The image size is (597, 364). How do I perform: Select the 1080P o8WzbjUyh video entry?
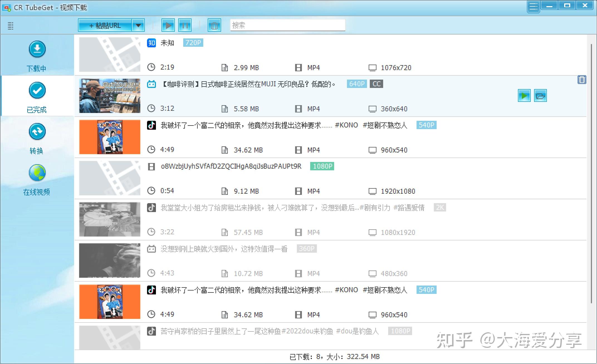[330, 178]
